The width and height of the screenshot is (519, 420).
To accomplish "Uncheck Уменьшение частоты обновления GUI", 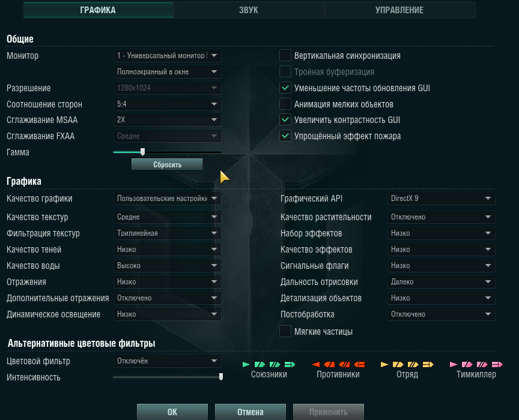I will point(285,88).
